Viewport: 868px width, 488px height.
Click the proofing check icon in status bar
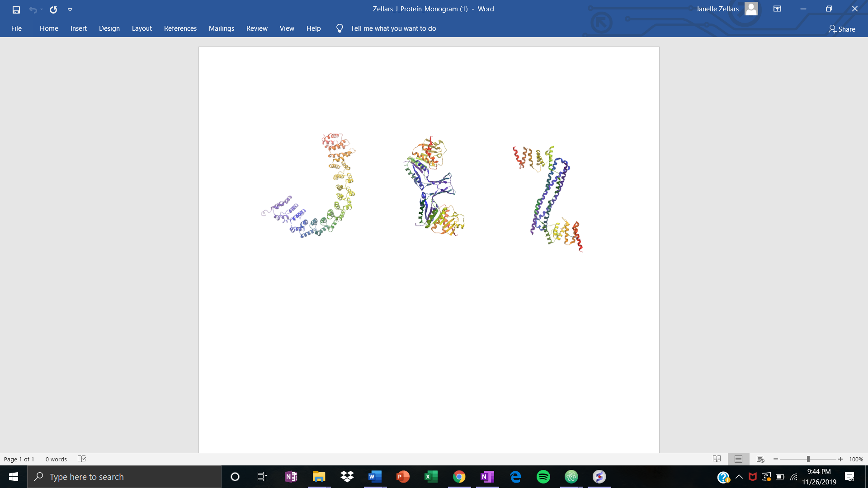coord(82,459)
